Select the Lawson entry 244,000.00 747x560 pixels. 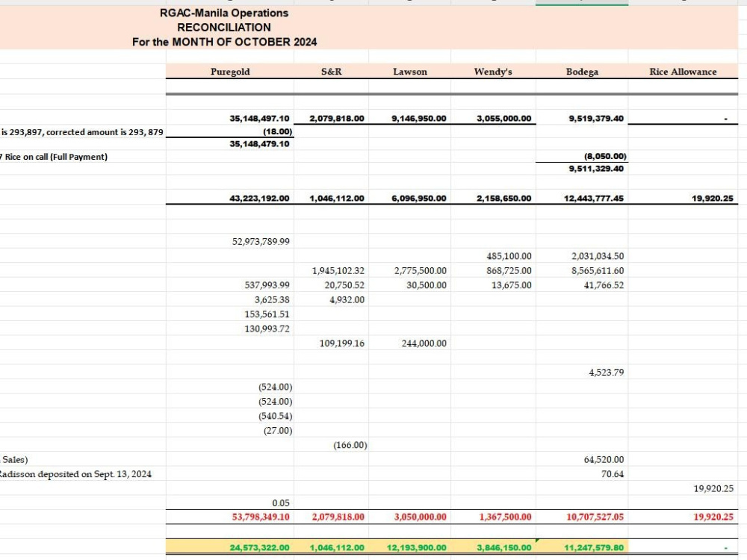click(424, 343)
